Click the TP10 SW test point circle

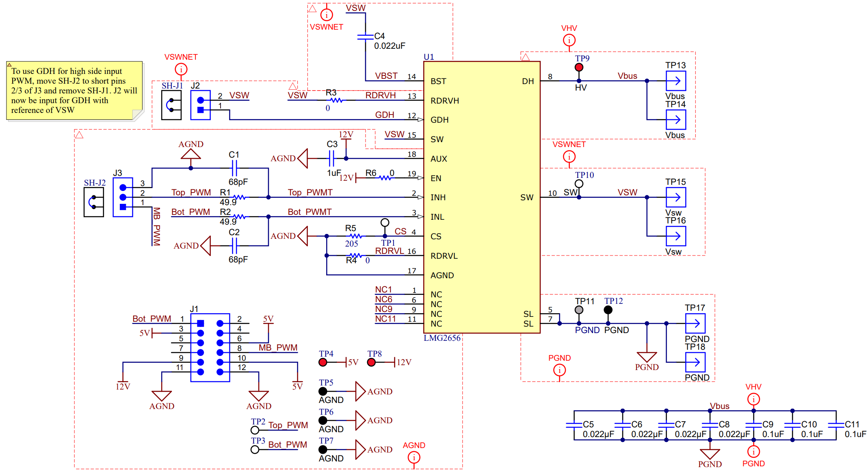coord(579,184)
